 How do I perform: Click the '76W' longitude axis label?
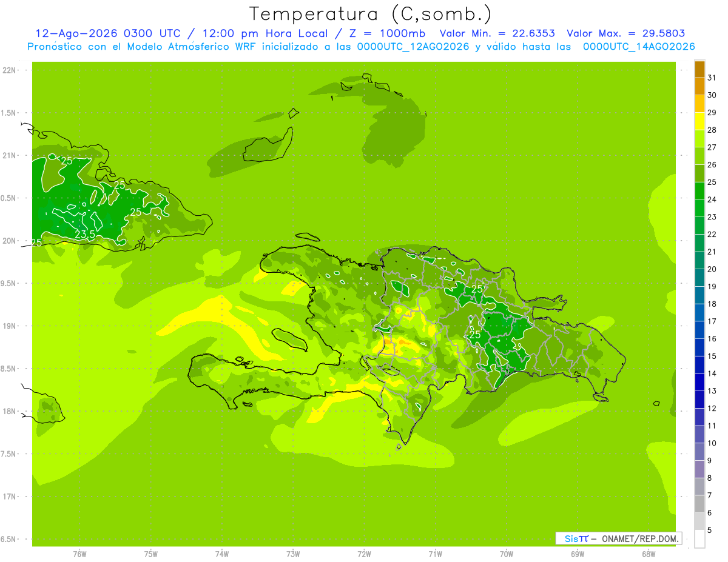pos(79,554)
